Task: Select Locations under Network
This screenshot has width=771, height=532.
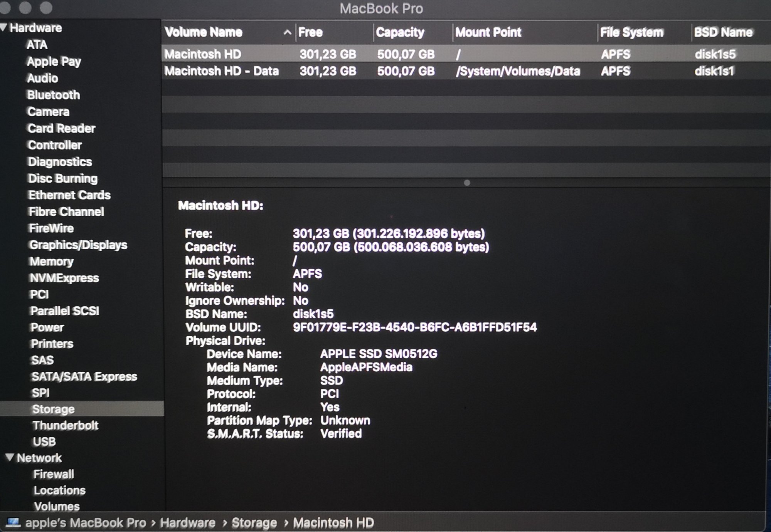Action: pos(60,490)
